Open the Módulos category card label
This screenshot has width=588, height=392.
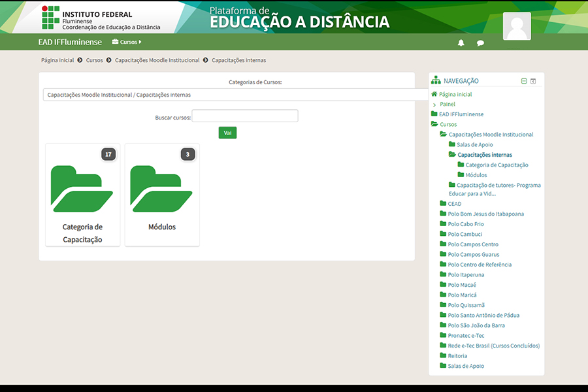162,227
